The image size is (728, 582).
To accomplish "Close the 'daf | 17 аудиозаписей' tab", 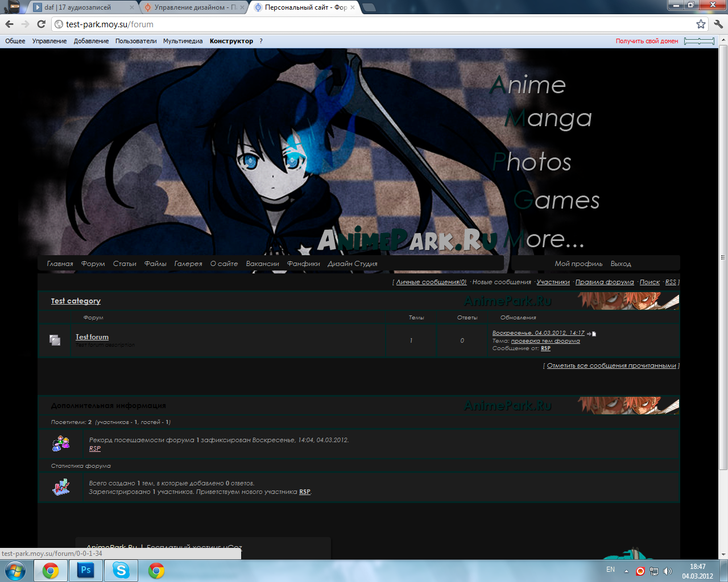I will click(132, 7).
